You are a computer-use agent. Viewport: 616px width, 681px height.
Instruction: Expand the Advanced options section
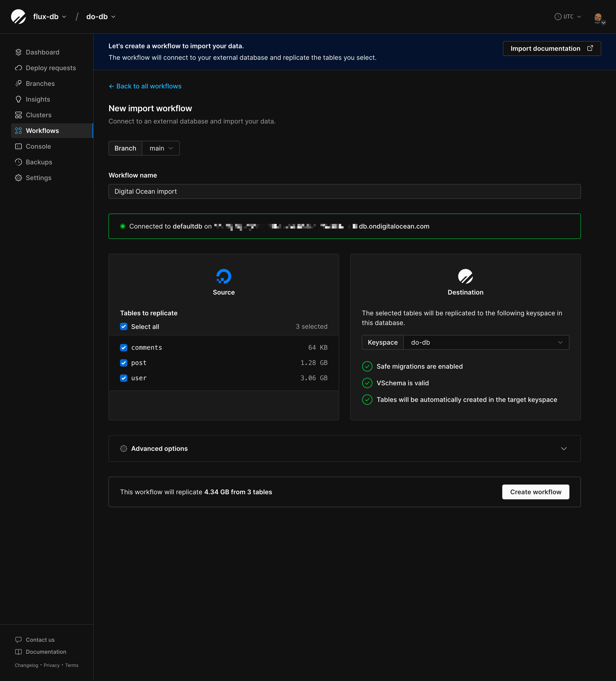344,448
